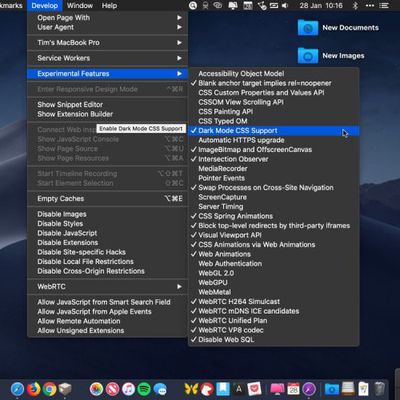Image resolution: width=400 pixels, height=400 pixels.
Task: Open the red Bear app in dock
Action: pos(207,389)
